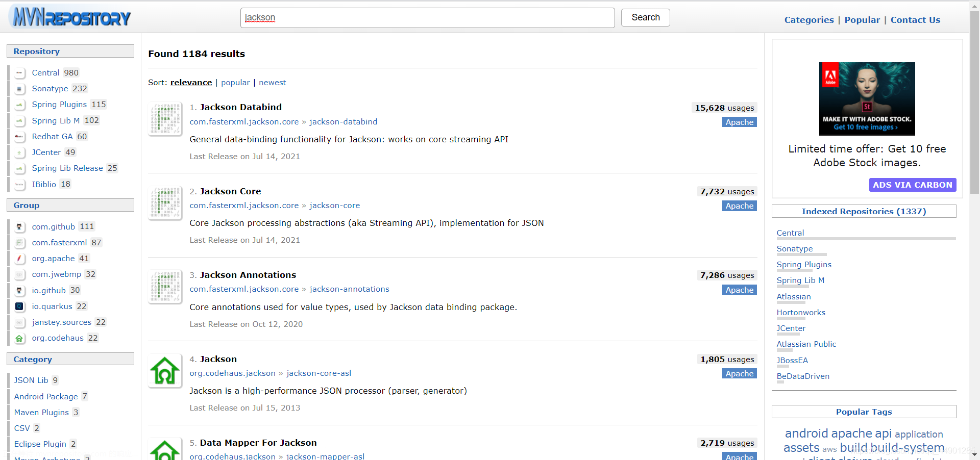The width and height of the screenshot is (980, 460).
Task: Open Contact Us in the top navigation
Action: point(915,20)
